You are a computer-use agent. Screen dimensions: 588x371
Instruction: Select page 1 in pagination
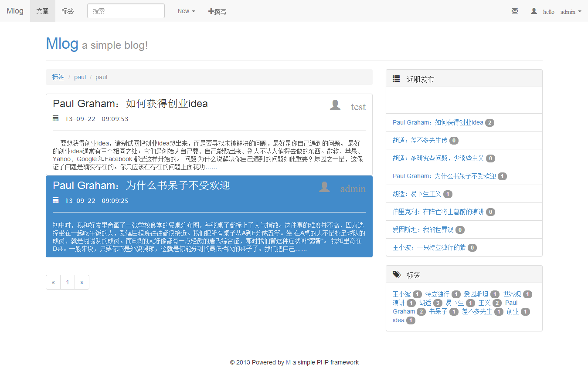point(68,282)
